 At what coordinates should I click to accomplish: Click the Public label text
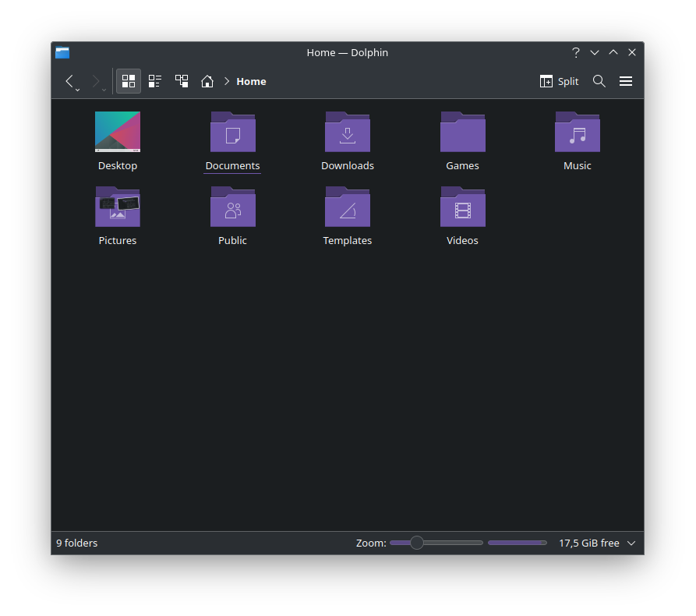click(232, 240)
